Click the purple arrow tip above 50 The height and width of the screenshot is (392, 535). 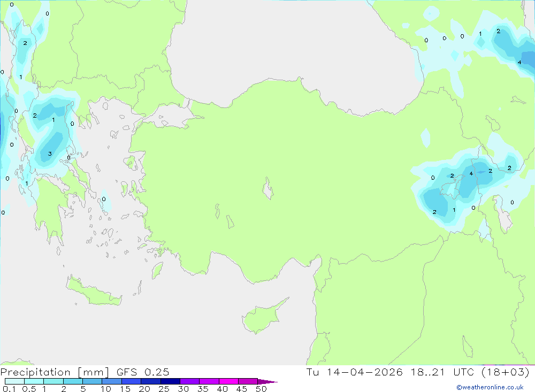(267, 382)
